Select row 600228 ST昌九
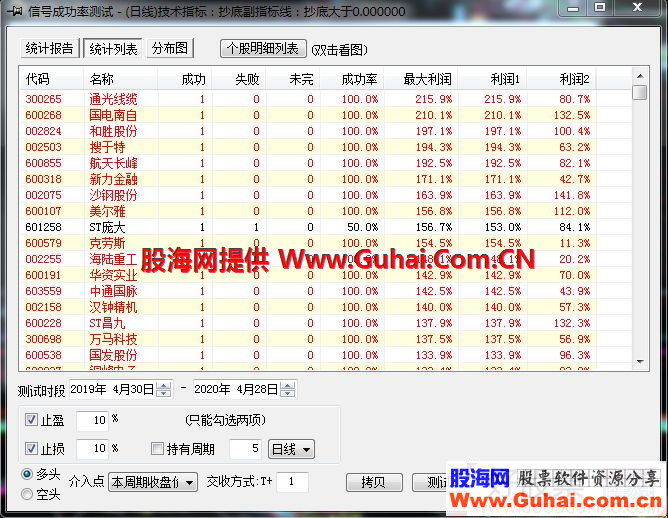Screen dimensions: 668x518 326,323
